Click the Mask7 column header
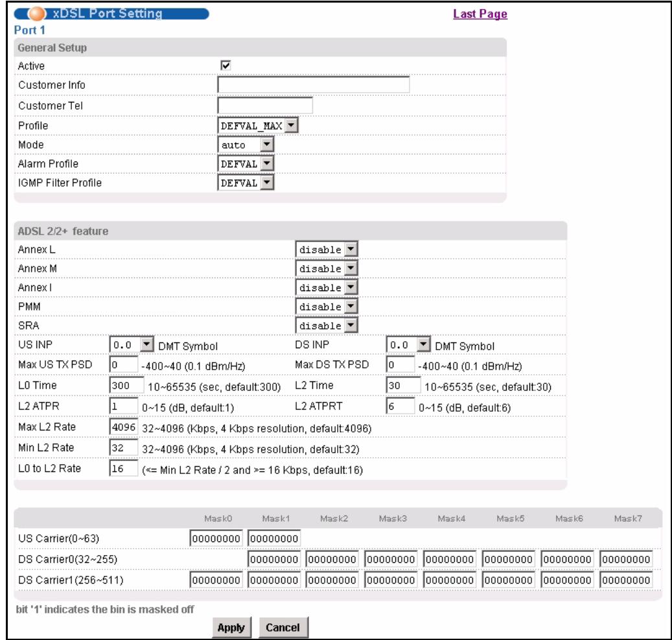The image size is (672, 640). coord(628,519)
